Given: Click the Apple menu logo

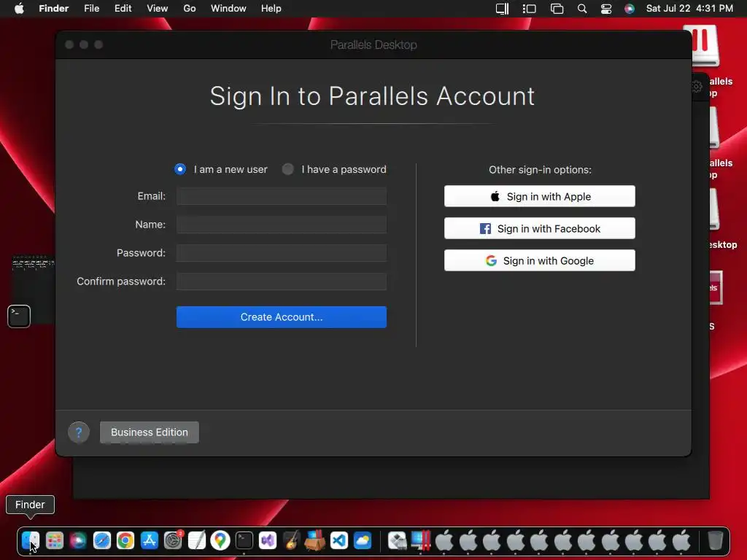Looking at the screenshot, I should tap(19, 9).
